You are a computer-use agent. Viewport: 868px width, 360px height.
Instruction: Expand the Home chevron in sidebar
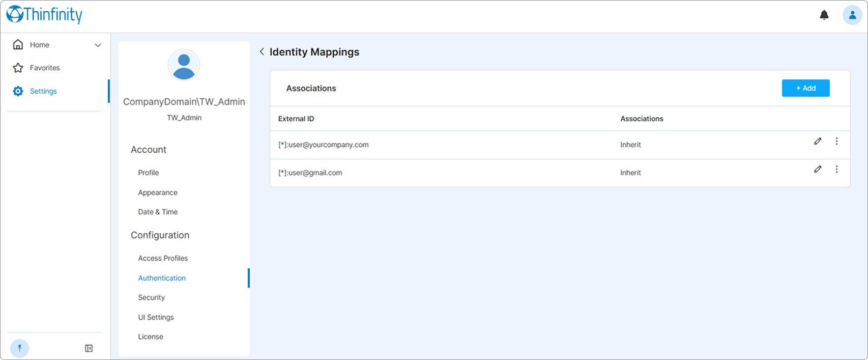(x=98, y=45)
